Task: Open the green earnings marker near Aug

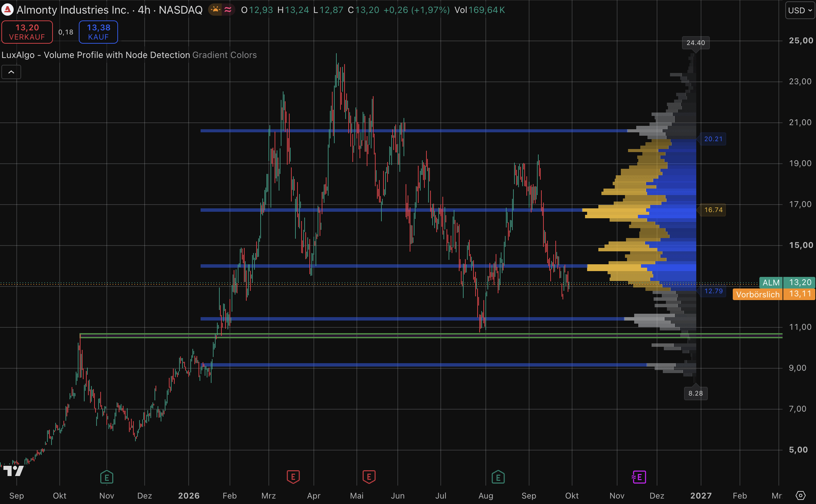Action: pyautogui.click(x=498, y=477)
